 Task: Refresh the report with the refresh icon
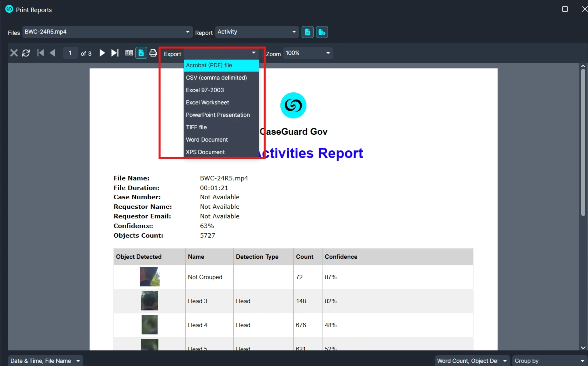26,53
